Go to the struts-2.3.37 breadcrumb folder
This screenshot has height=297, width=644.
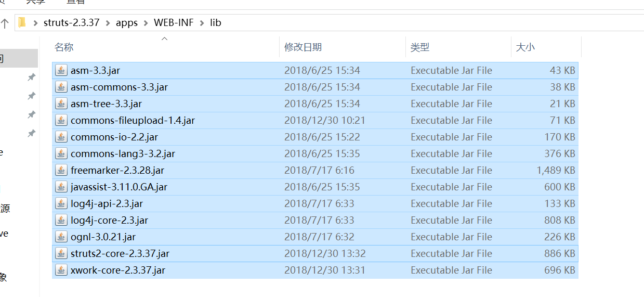point(71,23)
